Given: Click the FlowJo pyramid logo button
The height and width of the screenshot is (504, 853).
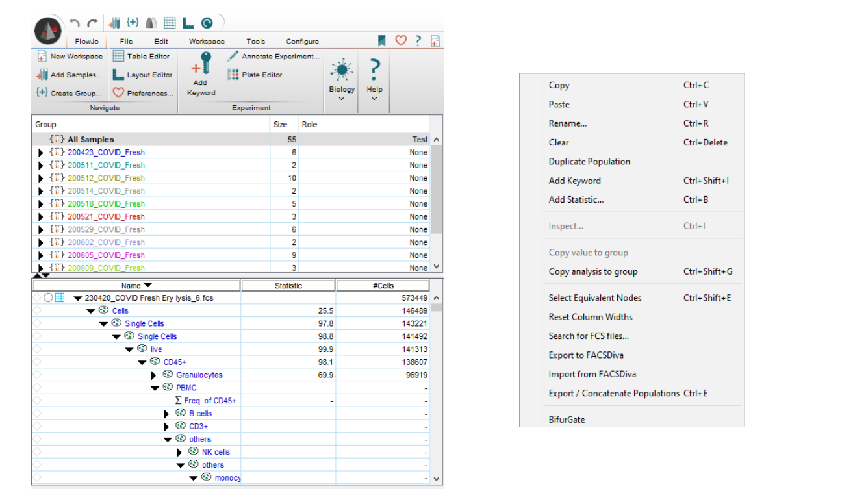Looking at the screenshot, I should click(x=49, y=30).
